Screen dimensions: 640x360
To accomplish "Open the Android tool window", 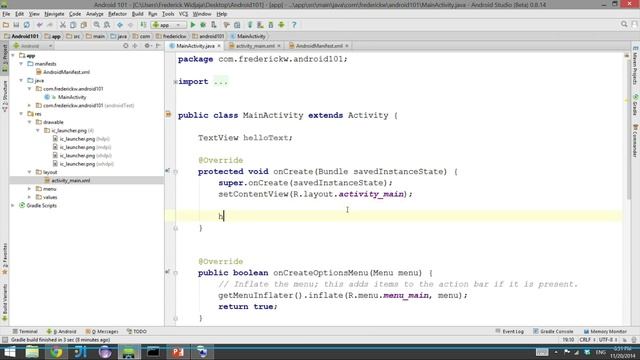I will [62, 331].
